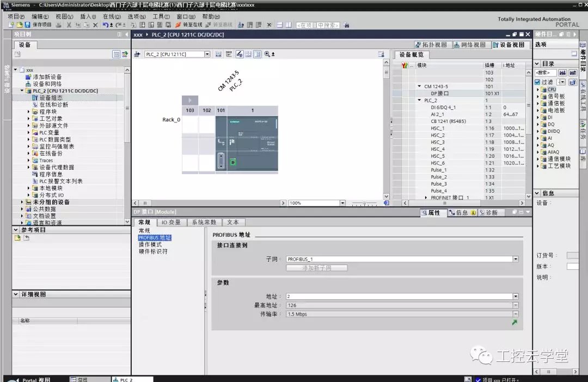The height and width of the screenshot is (382, 588).
Task: Click the 添加新子网 button
Action: 317,268
